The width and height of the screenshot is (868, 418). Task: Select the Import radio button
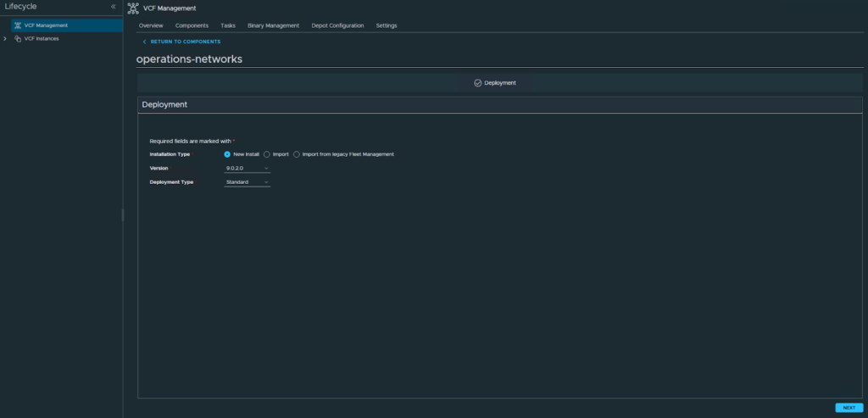pyautogui.click(x=267, y=154)
